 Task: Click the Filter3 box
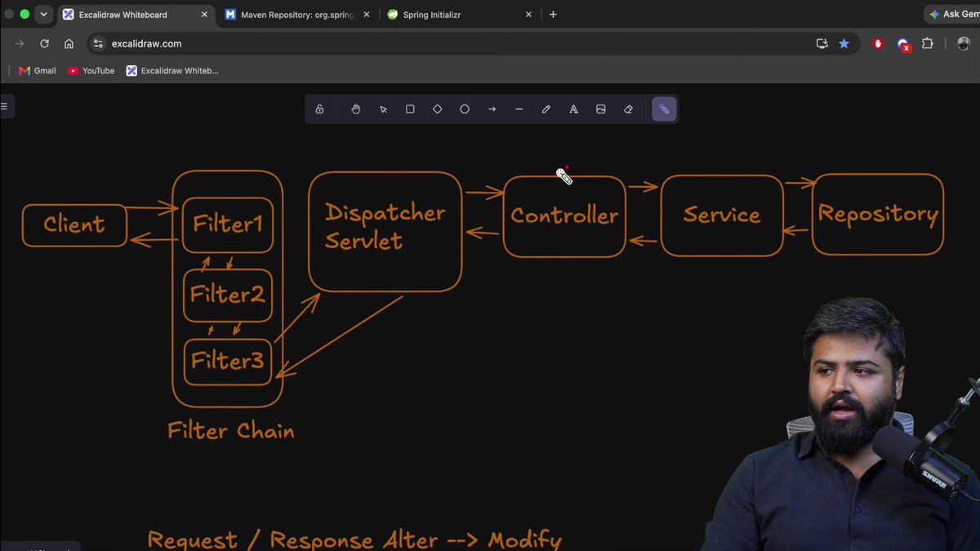(228, 362)
